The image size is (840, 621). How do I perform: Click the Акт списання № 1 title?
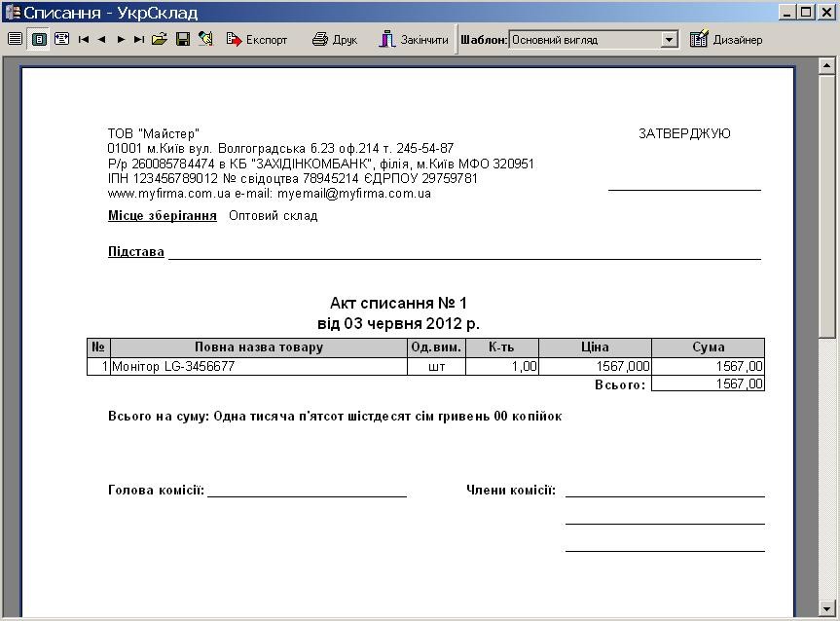point(398,304)
